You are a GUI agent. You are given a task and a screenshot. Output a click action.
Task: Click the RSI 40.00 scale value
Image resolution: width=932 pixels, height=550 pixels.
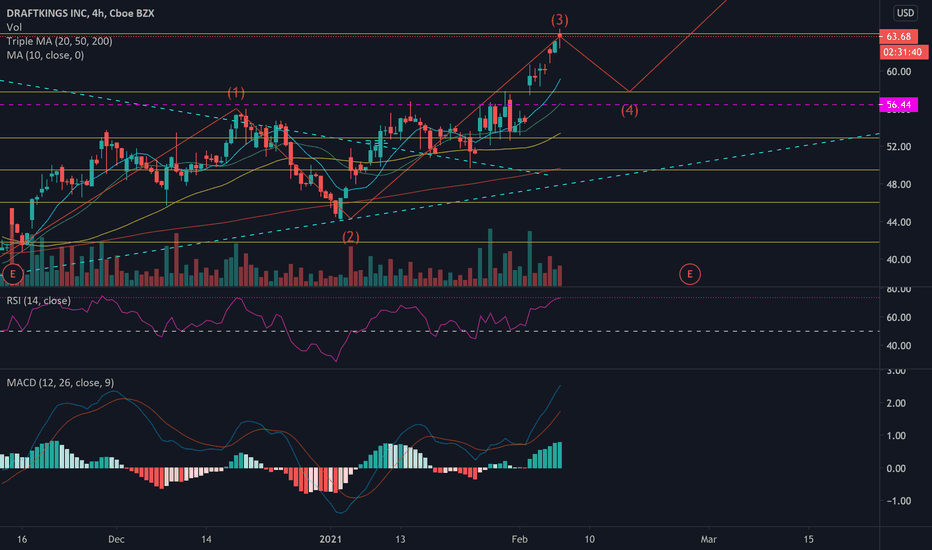click(x=898, y=346)
